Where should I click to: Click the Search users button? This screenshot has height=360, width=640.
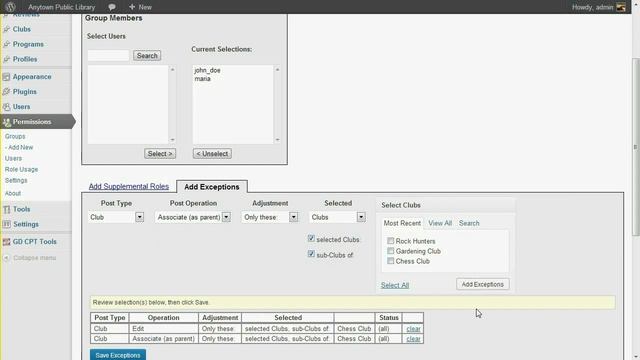pos(147,56)
